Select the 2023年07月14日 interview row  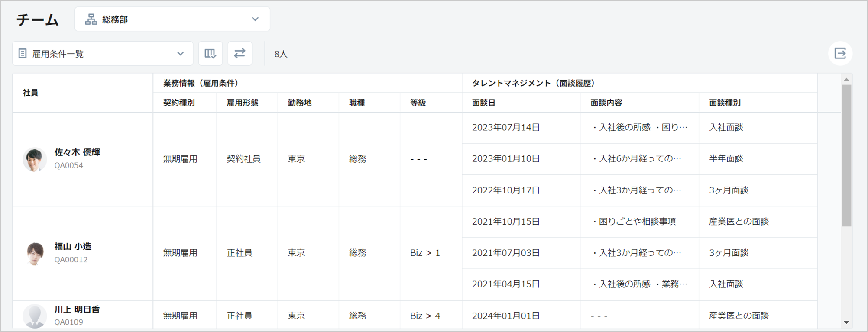click(506, 128)
